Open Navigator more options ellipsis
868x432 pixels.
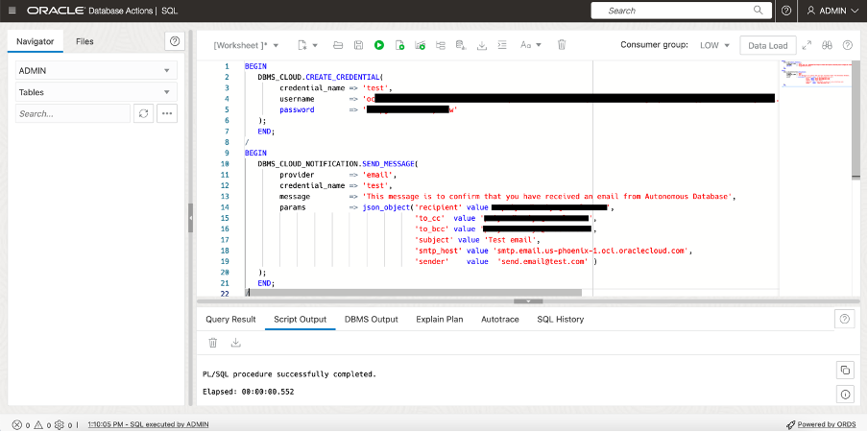coord(167,114)
